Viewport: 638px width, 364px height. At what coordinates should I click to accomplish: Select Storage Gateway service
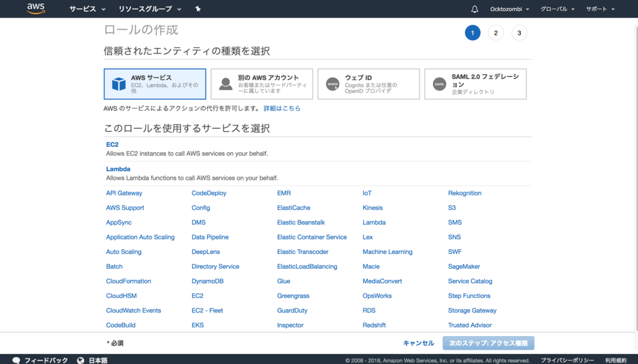(x=472, y=310)
